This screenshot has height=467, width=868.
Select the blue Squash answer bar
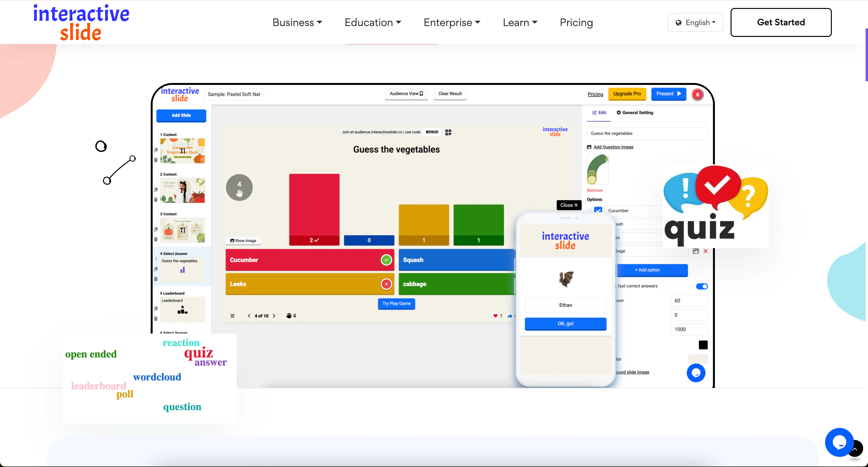pos(457,260)
